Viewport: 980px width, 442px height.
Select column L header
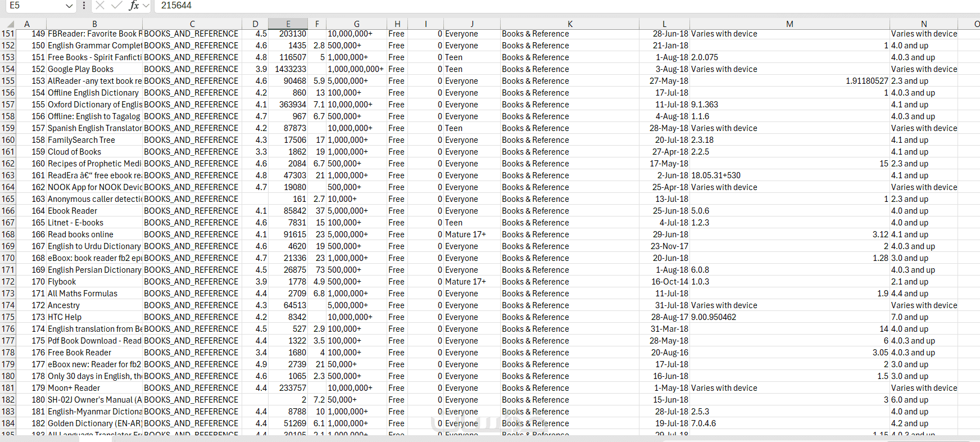click(x=664, y=24)
